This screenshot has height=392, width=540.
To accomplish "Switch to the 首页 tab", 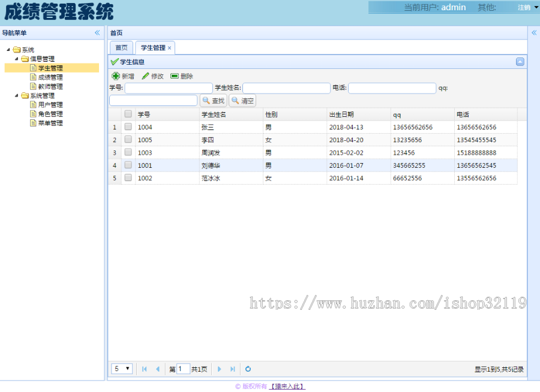I will click(121, 47).
